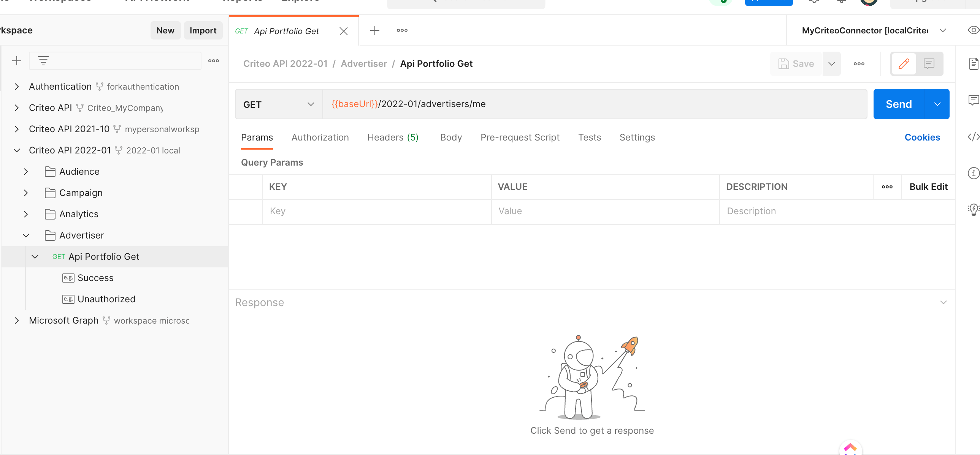
Task: Switch to the Params tab
Action: [257, 137]
